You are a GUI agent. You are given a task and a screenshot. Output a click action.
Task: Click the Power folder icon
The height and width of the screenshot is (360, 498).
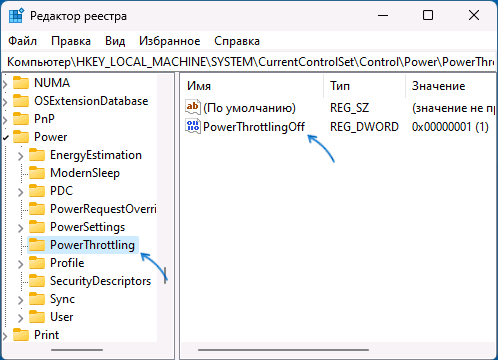point(21,137)
